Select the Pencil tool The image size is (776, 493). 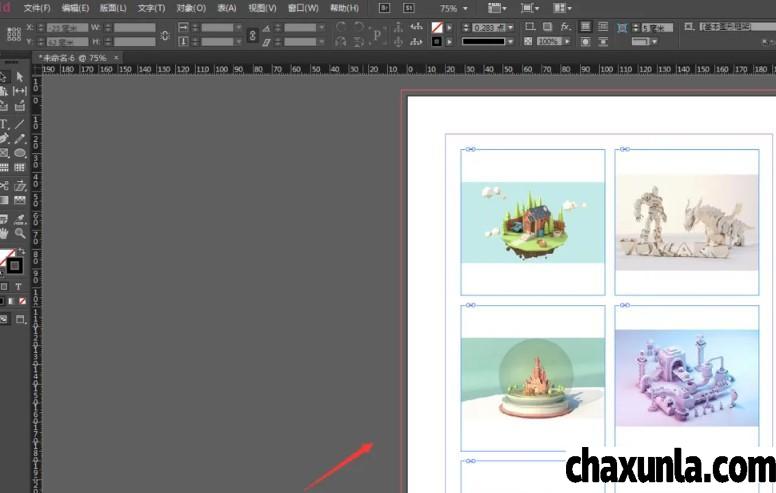[x=20, y=139]
